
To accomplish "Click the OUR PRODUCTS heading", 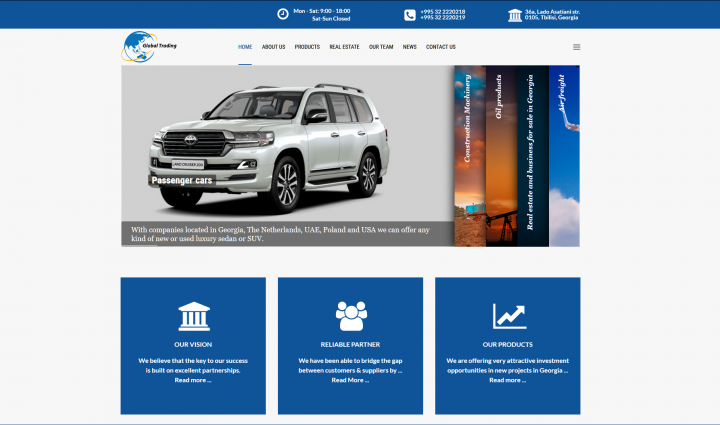I will pyautogui.click(x=507, y=344).
